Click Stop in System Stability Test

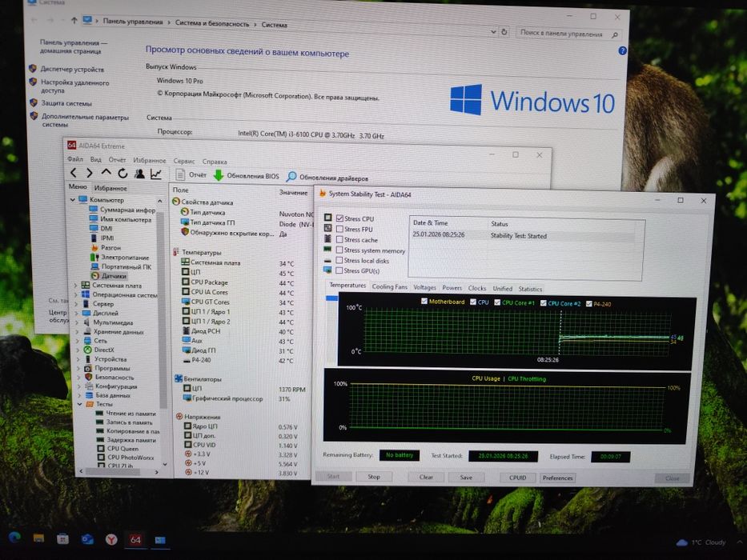click(x=374, y=476)
